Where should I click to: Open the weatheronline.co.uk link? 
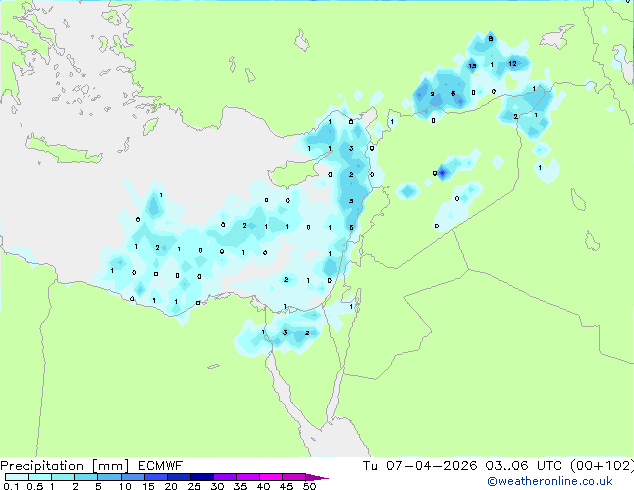pos(550,481)
